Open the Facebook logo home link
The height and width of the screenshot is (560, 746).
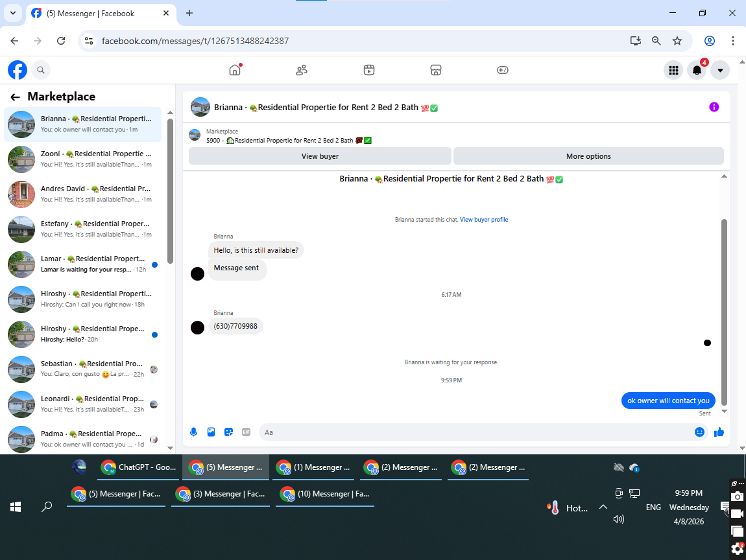[18, 70]
